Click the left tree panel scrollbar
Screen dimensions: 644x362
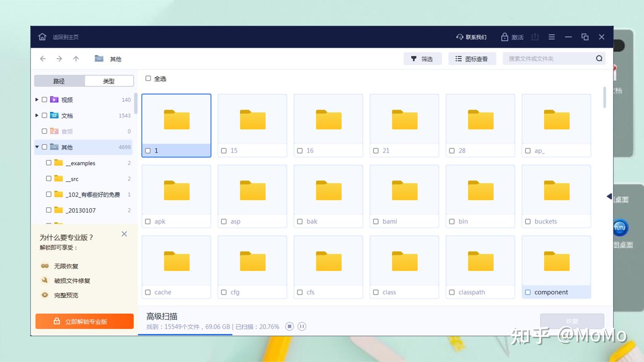click(x=136, y=103)
